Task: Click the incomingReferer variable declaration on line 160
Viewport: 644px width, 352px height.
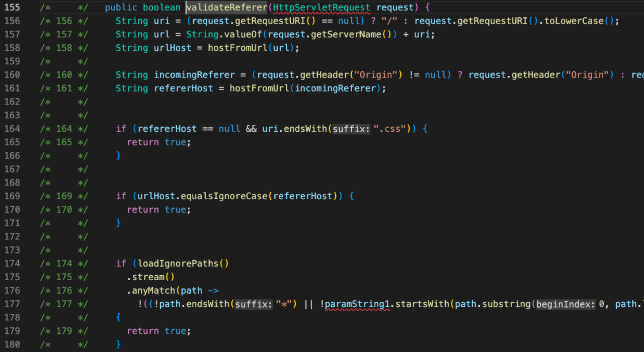Action: pyautogui.click(x=194, y=75)
